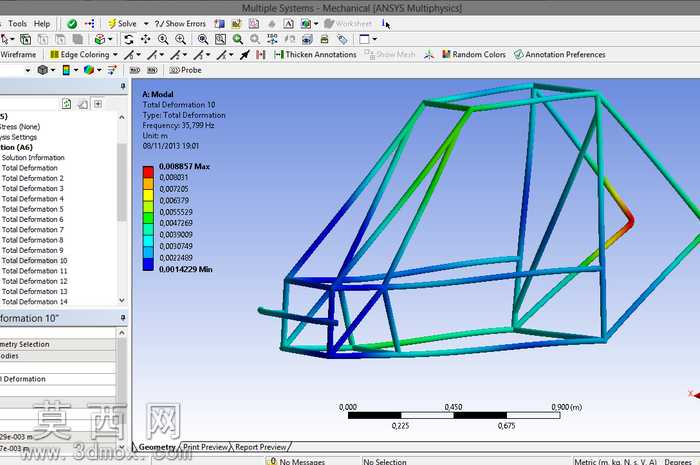The image size is (700, 465).
Task: Click the second min/max probe label icon
Action: [152, 70]
